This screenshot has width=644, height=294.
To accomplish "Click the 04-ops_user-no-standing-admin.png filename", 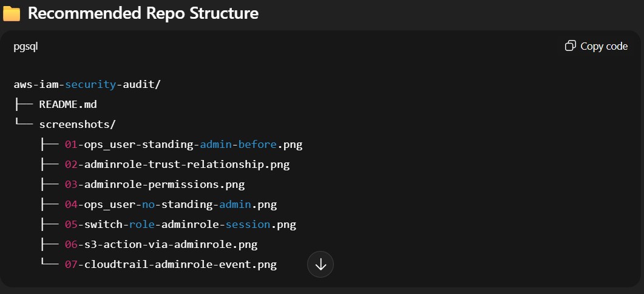I will [x=171, y=204].
